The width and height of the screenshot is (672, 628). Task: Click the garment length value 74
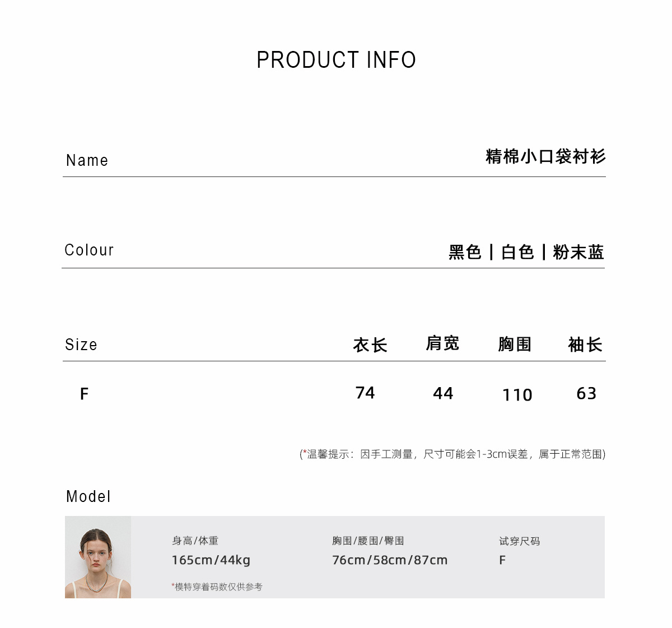(365, 393)
